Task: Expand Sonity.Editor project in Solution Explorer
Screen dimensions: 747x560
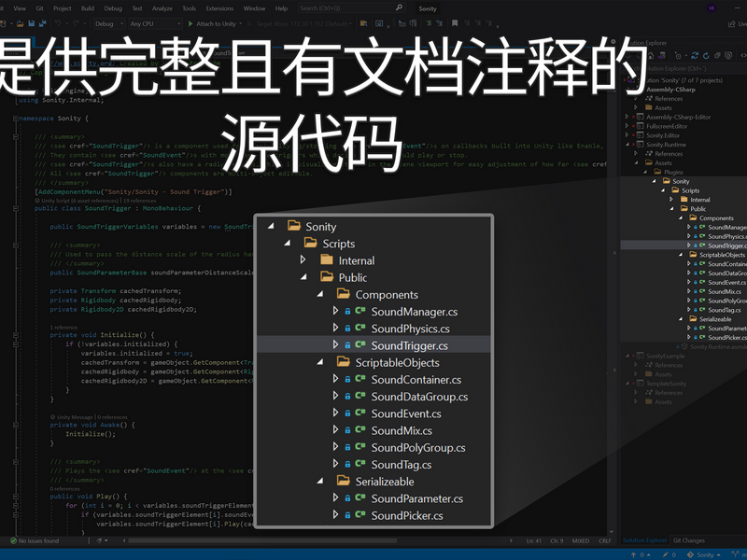Action: click(x=627, y=134)
